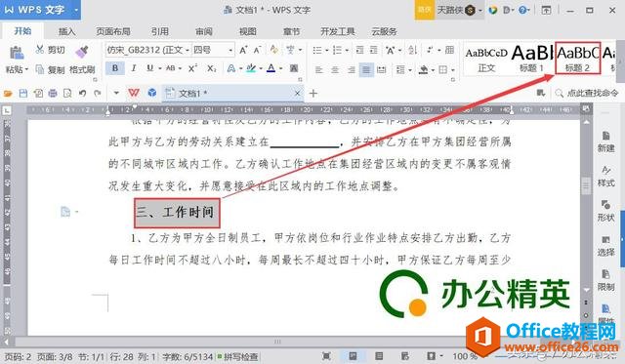Apply the 正文 style
The width and height of the screenshot is (625, 364).
(x=486, y=59)
